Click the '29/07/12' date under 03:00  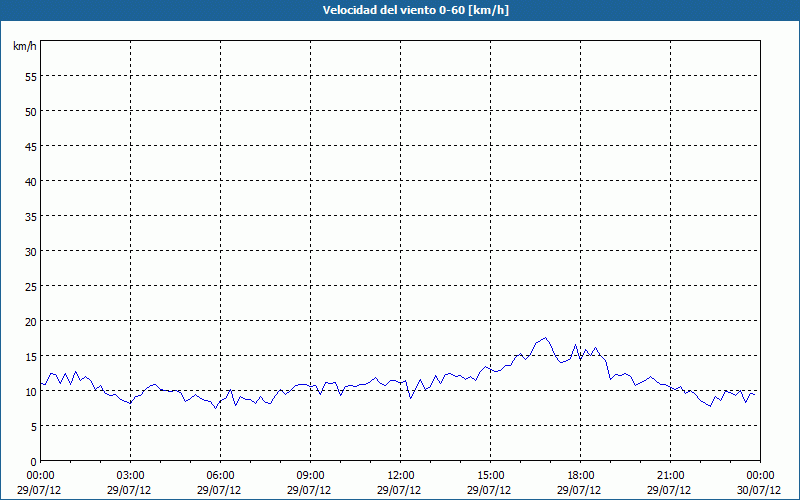129,490
